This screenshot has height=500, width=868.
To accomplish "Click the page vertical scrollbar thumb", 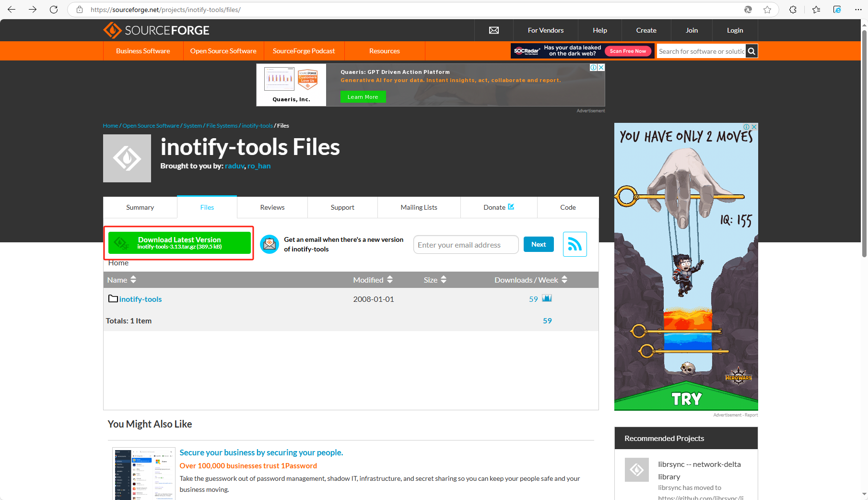I will tap(864, 143).
